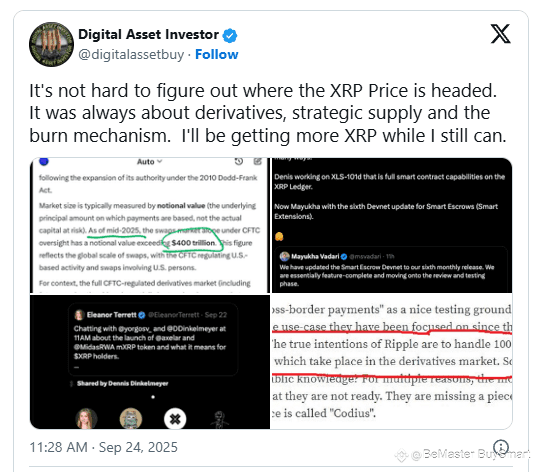Image resolution: width=538 pixels, height=472 pixels.
Task: Click the 11:28 AM Sep 24, 2025 timestamp
Action: coord(104,447)
